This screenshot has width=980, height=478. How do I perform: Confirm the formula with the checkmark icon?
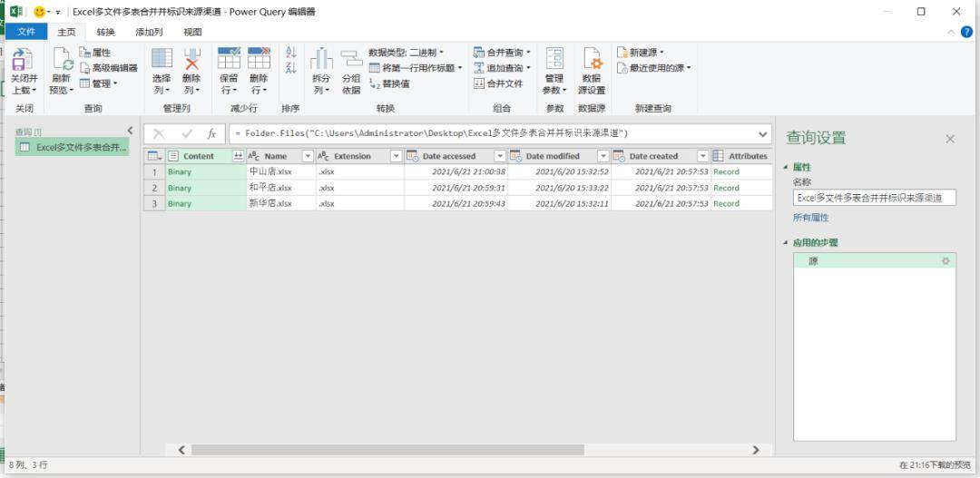tap(187, 133)
